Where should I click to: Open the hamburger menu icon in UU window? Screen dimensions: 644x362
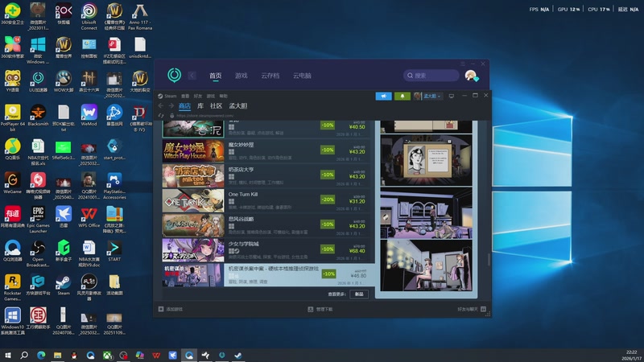coord(463,64)
